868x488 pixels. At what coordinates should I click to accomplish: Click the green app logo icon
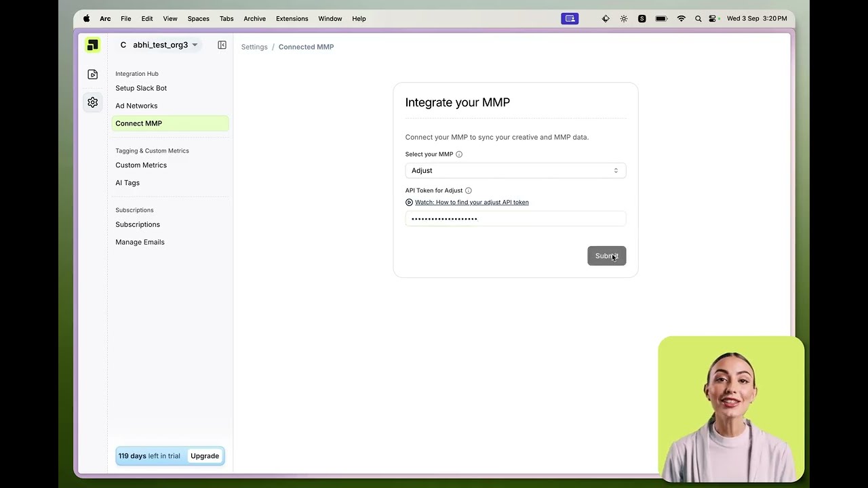tap(92, 45)
